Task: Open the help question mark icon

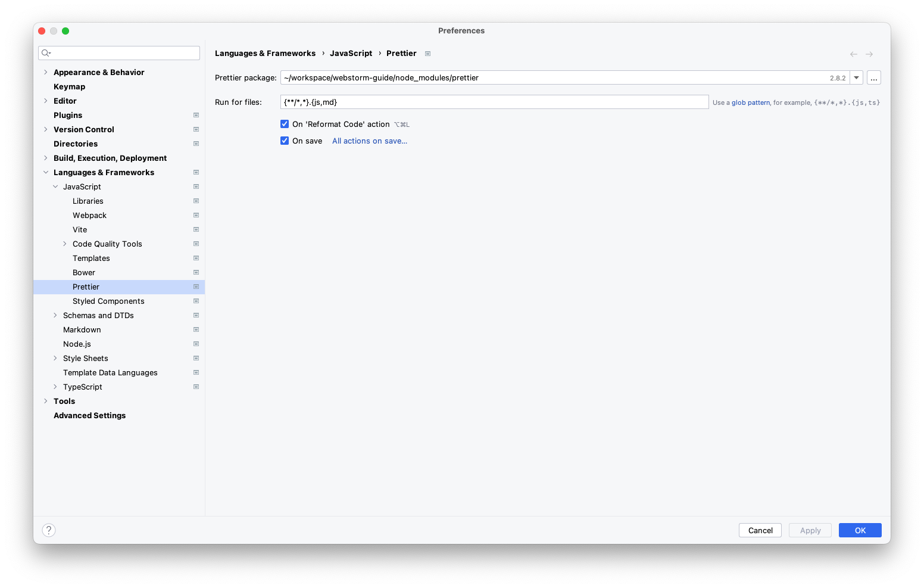Action: [x=48, y=530]
